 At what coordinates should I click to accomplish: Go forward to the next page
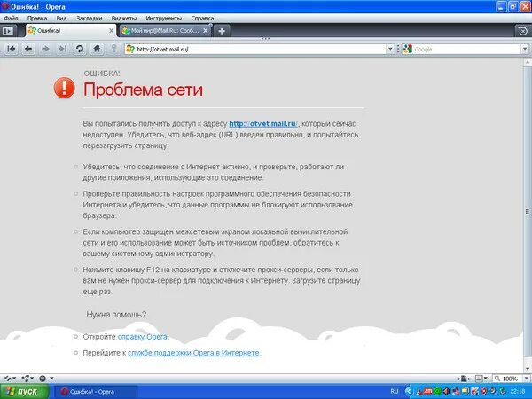coord(45,49)
